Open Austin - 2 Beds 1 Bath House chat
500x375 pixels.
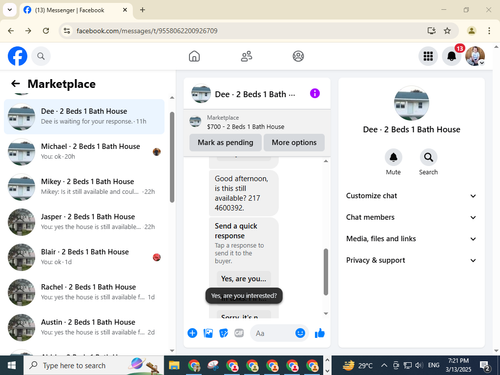pyautogui.click(x=84, y=327)
